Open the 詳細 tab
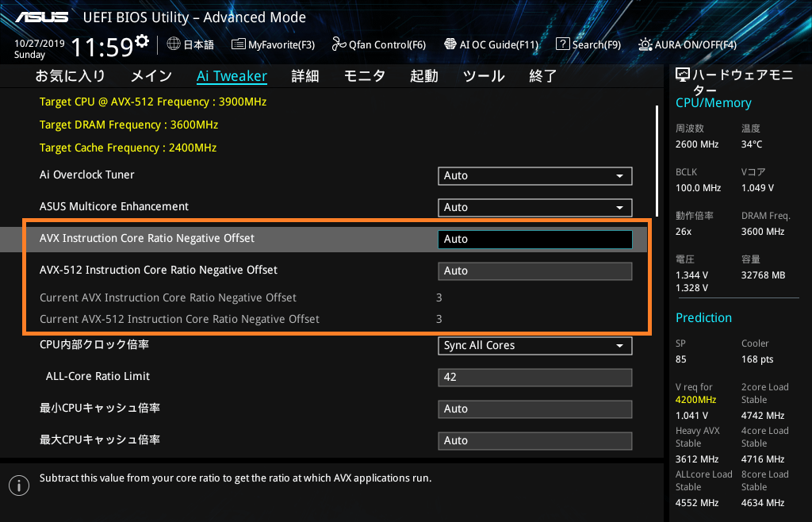The height and width of the screenshot is (522, 812). (x=305, y=76)
